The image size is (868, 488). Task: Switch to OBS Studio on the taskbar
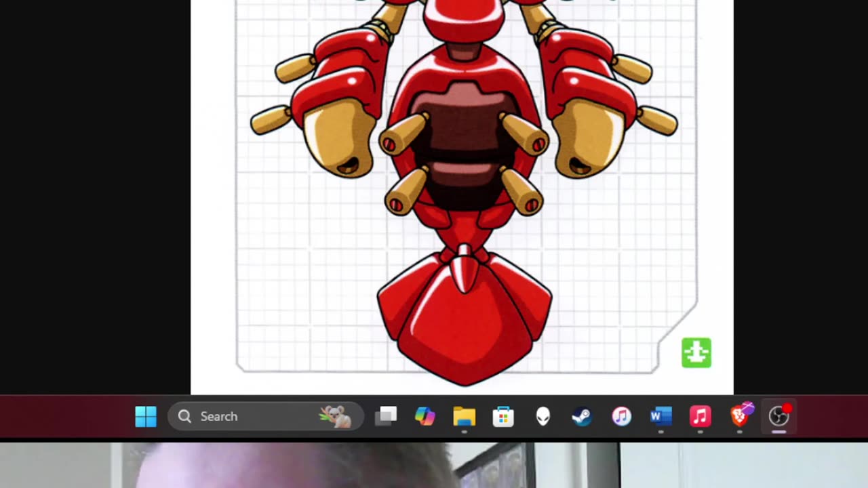[x=779, y=415]
